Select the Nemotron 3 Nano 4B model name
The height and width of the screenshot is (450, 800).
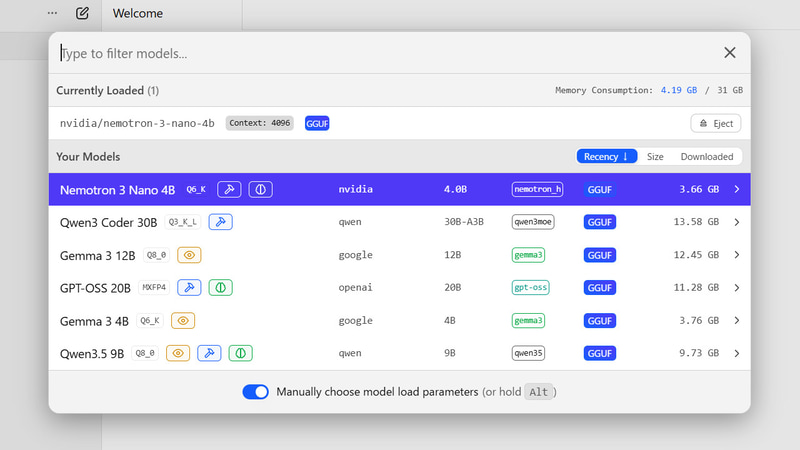117,190
